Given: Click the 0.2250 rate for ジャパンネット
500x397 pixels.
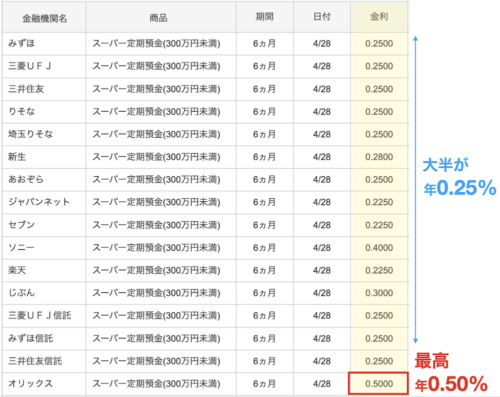Looking at the screenshot, I should (x=379, y=202).
